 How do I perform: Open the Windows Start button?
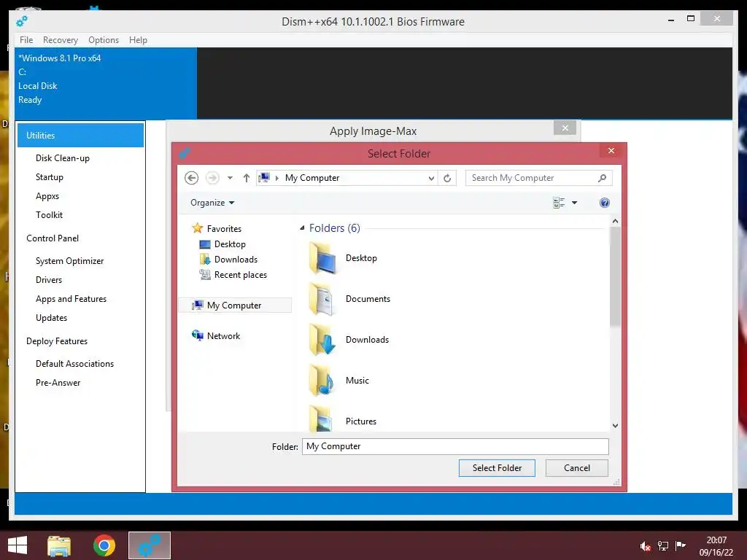click(18, 545)
